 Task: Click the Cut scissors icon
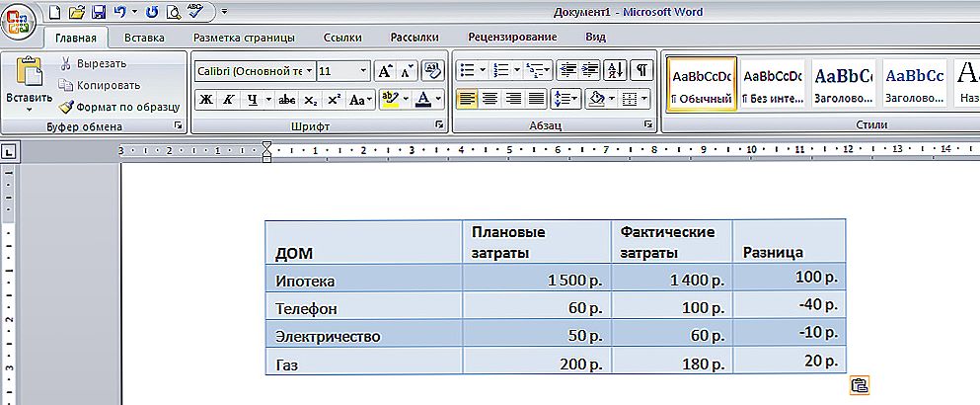tap(66, 63)
